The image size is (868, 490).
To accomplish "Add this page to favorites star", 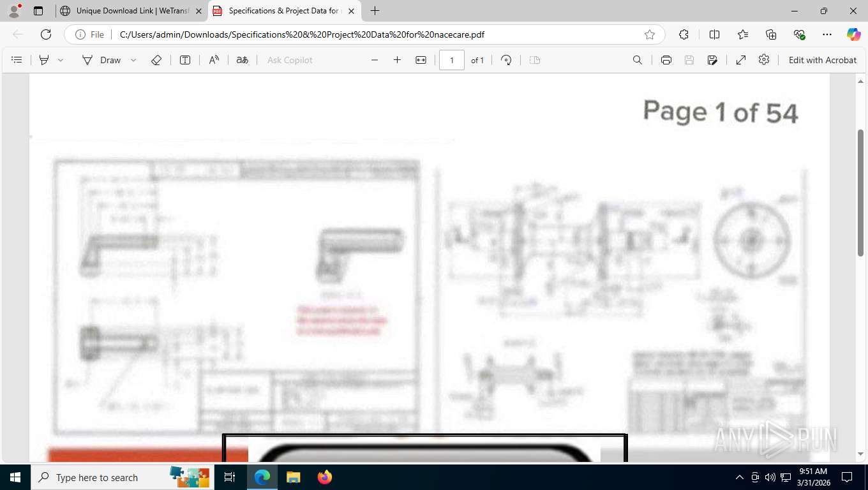I will (650, 34).
